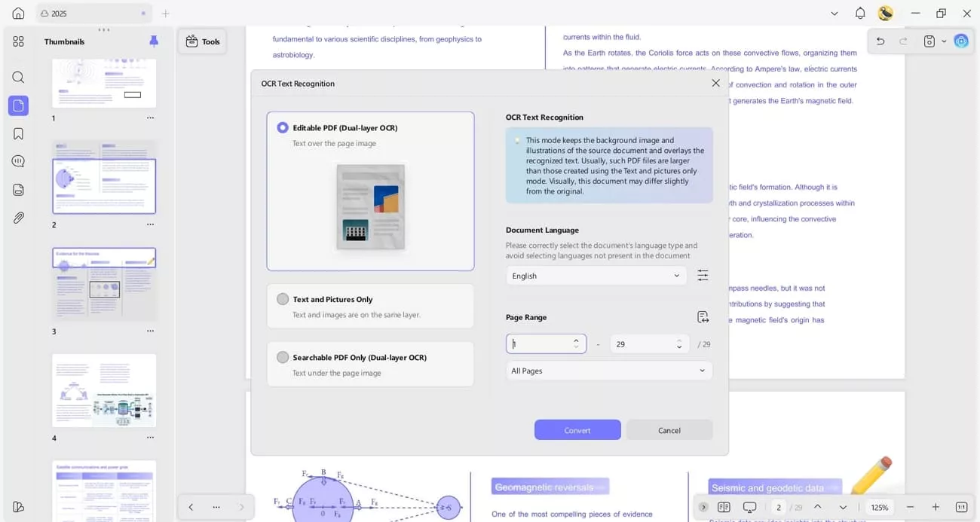Open the AI assistant icon at the top right
The height and width of the screenshot is (522, 980).
(x=961, y=41)
